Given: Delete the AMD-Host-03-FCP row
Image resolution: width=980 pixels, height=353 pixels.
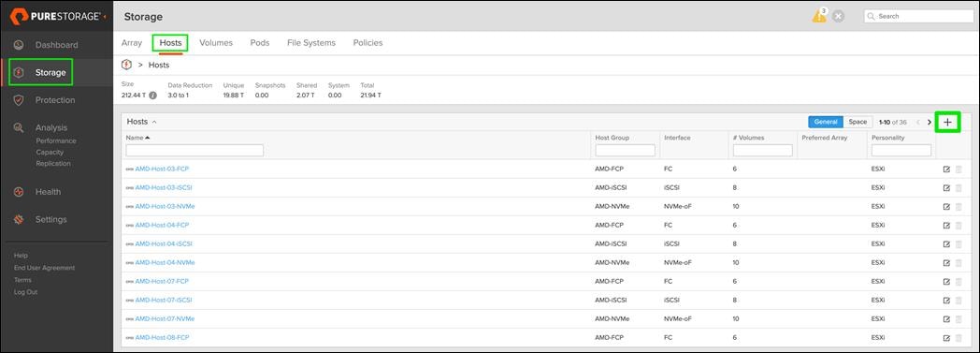Looking at the screenshot, I should coord(958,169).
